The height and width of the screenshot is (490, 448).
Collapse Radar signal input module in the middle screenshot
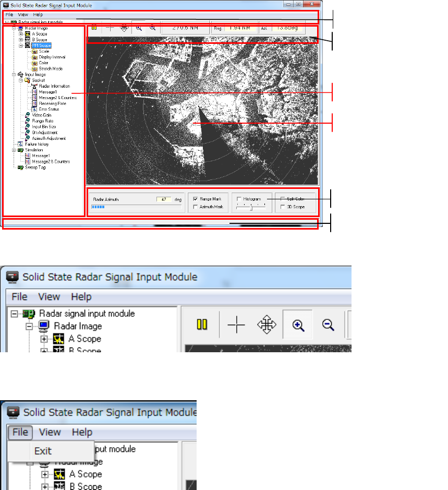pos(15,314)
